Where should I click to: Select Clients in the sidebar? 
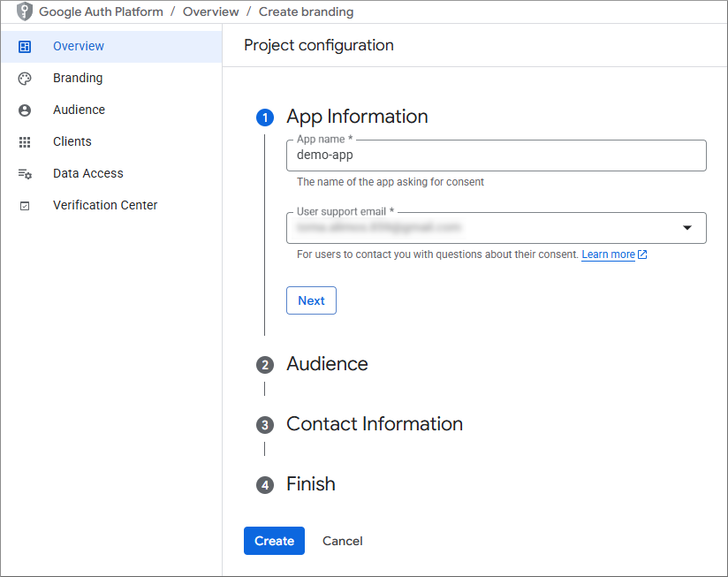(111, 141)
